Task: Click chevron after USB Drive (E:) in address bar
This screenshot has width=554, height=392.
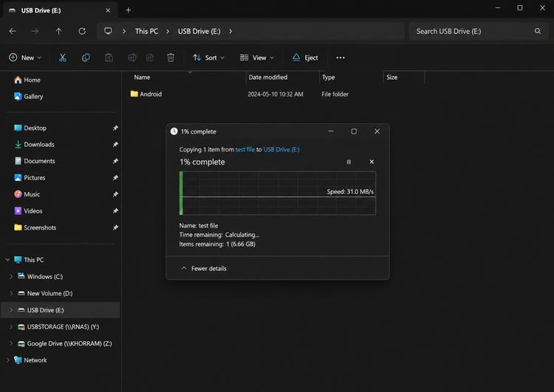Action: [230, 31]
